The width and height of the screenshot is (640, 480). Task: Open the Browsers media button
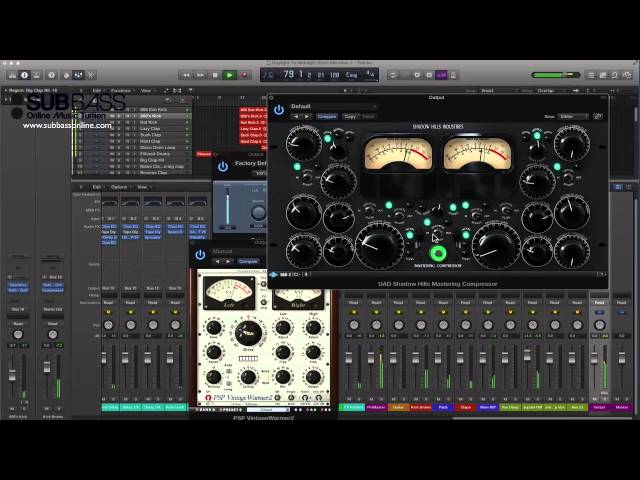[x=627, y=75]
